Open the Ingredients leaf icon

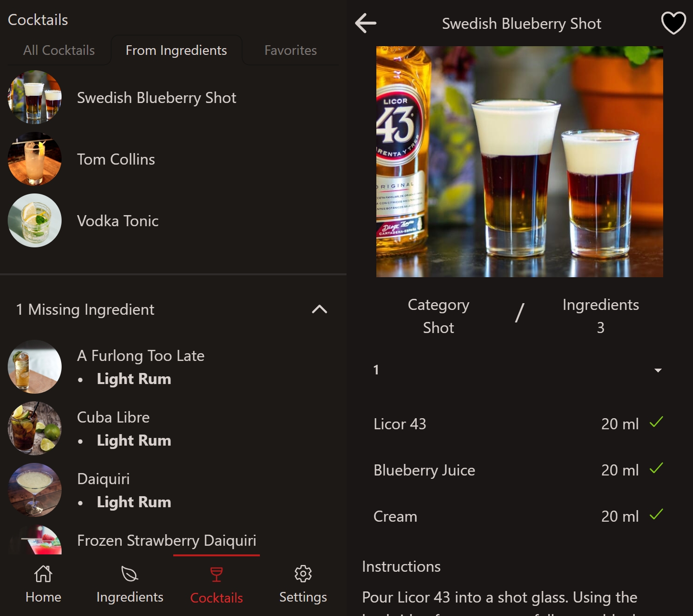[130, 574]
